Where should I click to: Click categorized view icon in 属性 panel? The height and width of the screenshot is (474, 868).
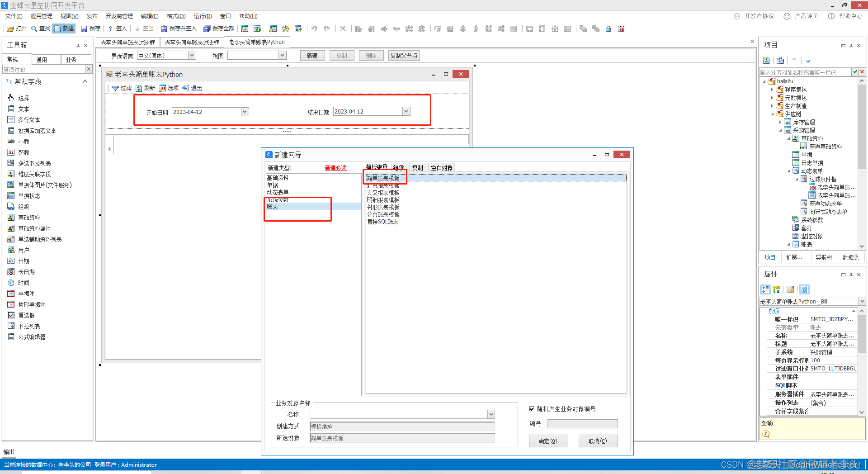click(765, 289)
